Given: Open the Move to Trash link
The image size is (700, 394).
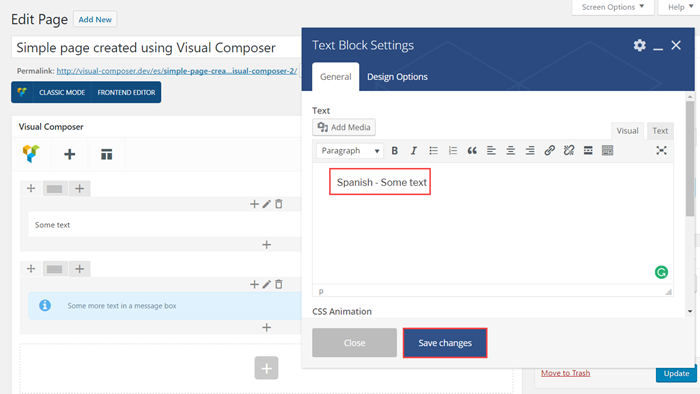Looking at the screenshot, I should 565,373.
